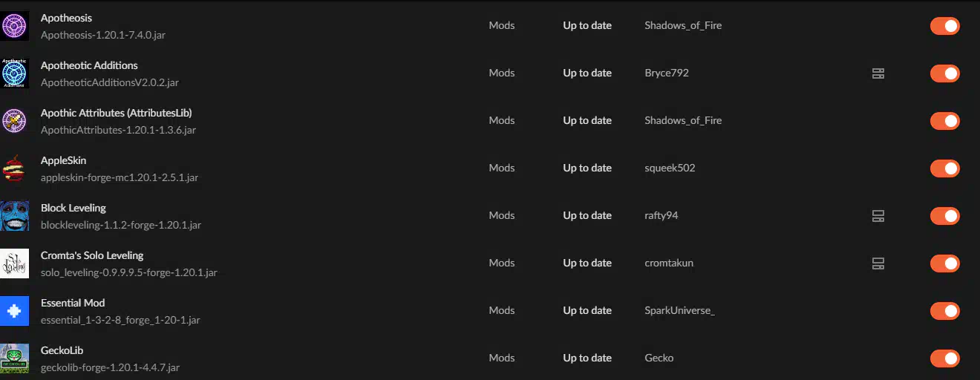Click the SparkUniverse_ author name
This screenshot has height=380, width=980.
point(679,310)
